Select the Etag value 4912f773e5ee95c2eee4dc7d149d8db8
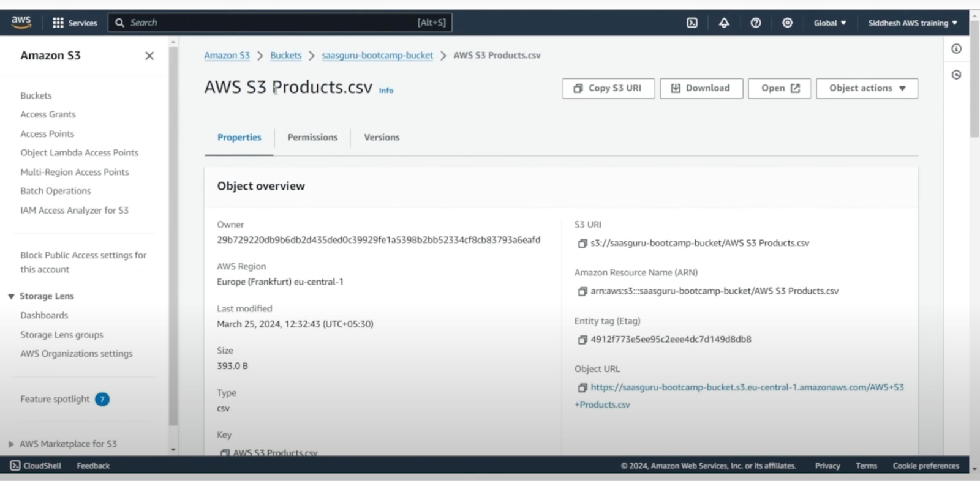 671,340
